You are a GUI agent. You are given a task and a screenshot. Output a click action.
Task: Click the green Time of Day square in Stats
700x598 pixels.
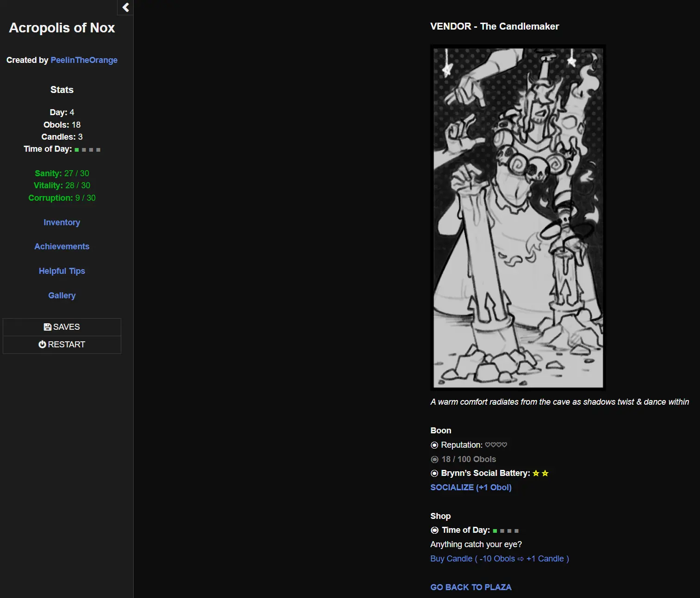[x=77, y=150]
